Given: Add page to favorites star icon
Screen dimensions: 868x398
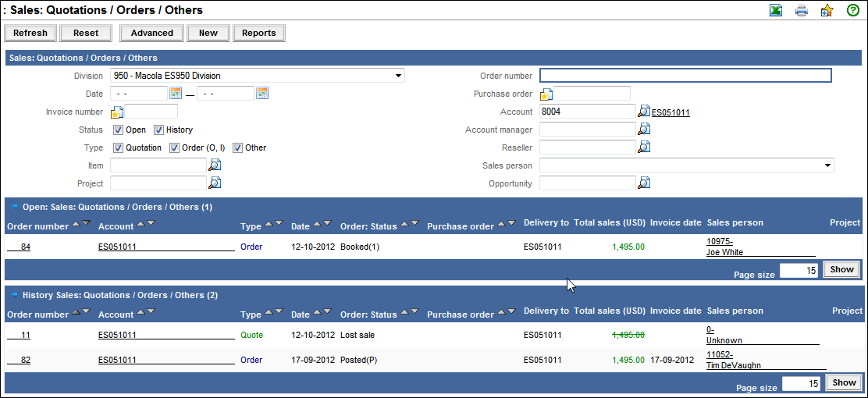Looking at the screenshot, I should click(x=827, y=11).
